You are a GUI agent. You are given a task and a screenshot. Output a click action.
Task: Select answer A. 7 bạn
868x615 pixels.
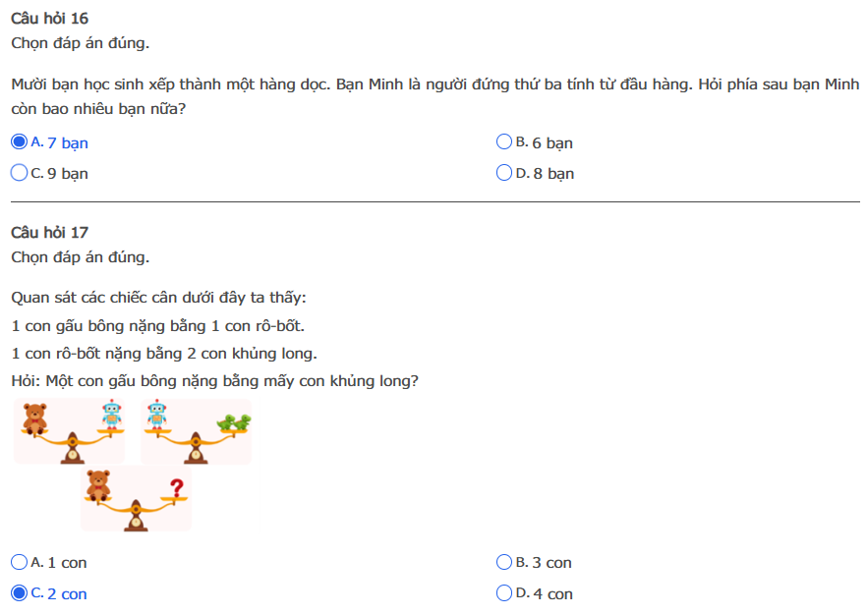tap(19, 142)
